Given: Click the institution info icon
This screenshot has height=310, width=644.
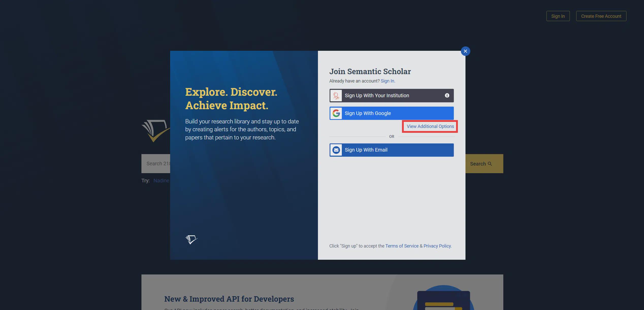Looking at the screenshot, I should (x=447, y=95).
